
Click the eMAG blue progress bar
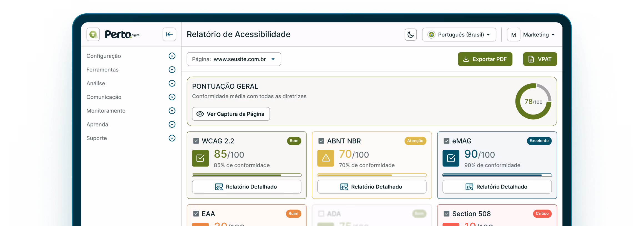(497, 175)
